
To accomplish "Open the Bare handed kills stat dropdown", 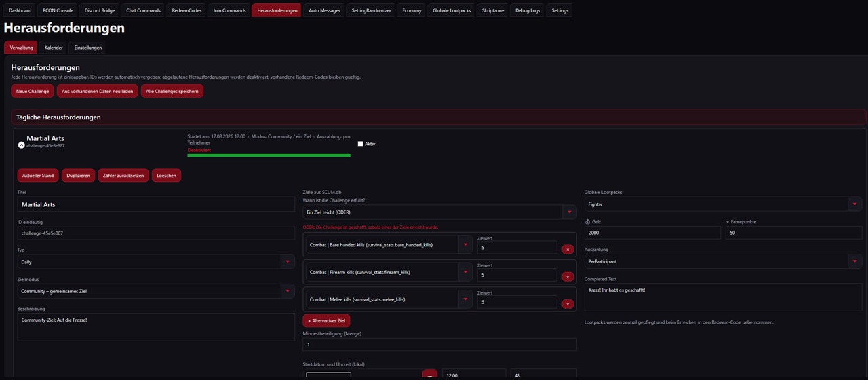I will (389, 244).
